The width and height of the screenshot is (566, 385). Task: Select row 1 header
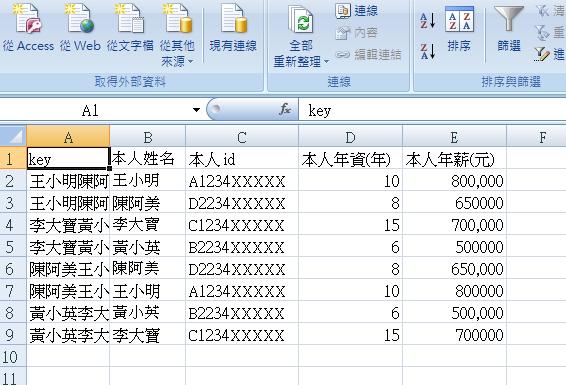click(x=13, y=158)
